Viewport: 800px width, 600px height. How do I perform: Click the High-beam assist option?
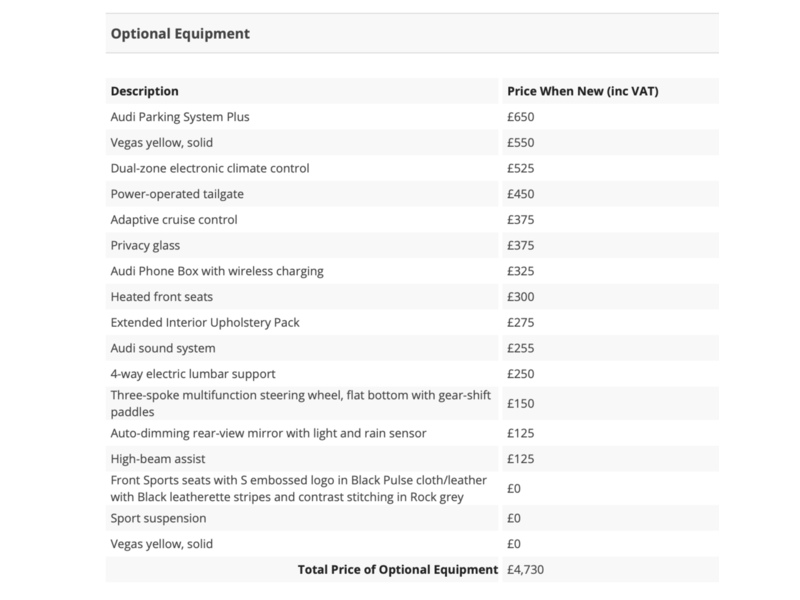point(160,459)
